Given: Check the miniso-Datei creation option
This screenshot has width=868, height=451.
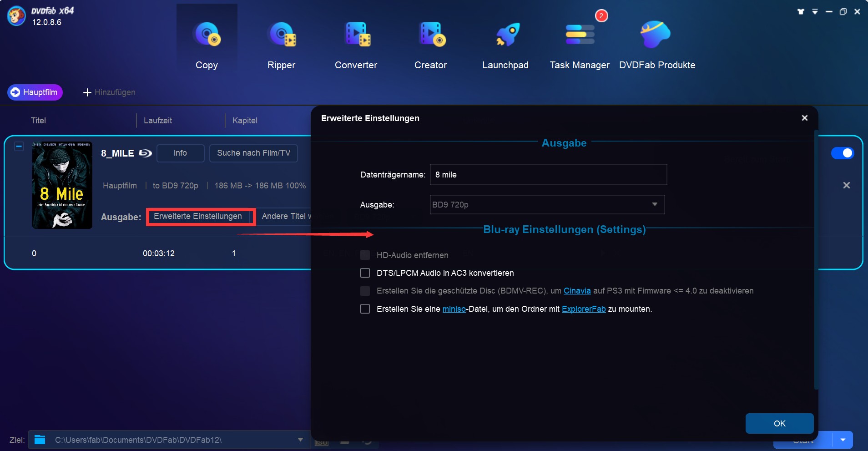Looking at the screenshot, I should pyautogui.click(x=365, y=309).
